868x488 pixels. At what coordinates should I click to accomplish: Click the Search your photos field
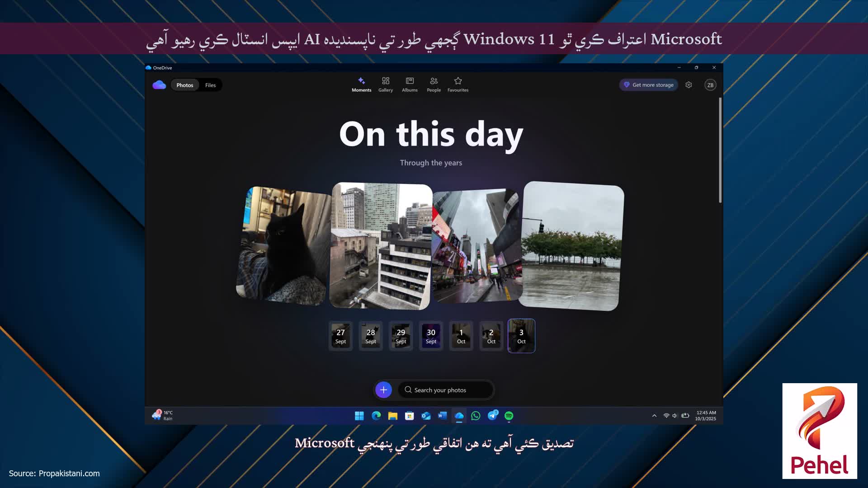(445, 389)
